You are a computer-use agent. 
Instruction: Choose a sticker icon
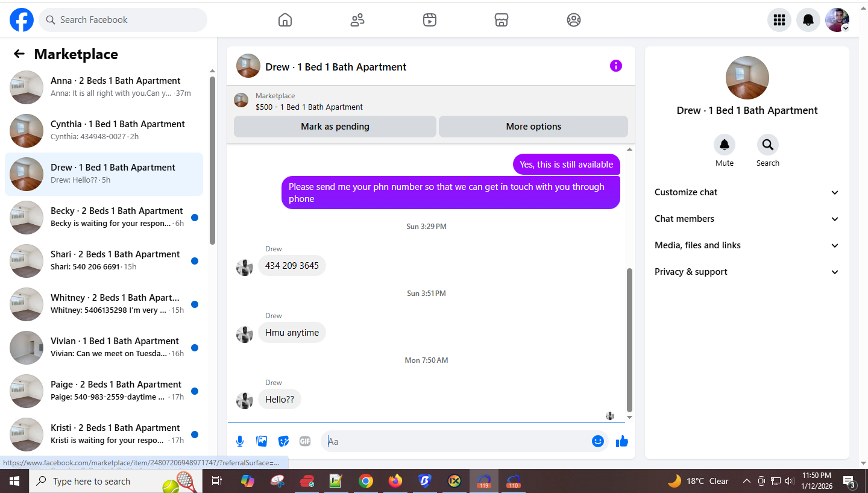(x=283, y=441)
